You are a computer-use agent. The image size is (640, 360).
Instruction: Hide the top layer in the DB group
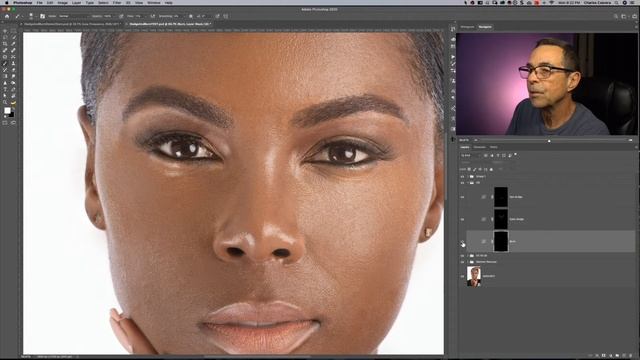click(462, 197)
